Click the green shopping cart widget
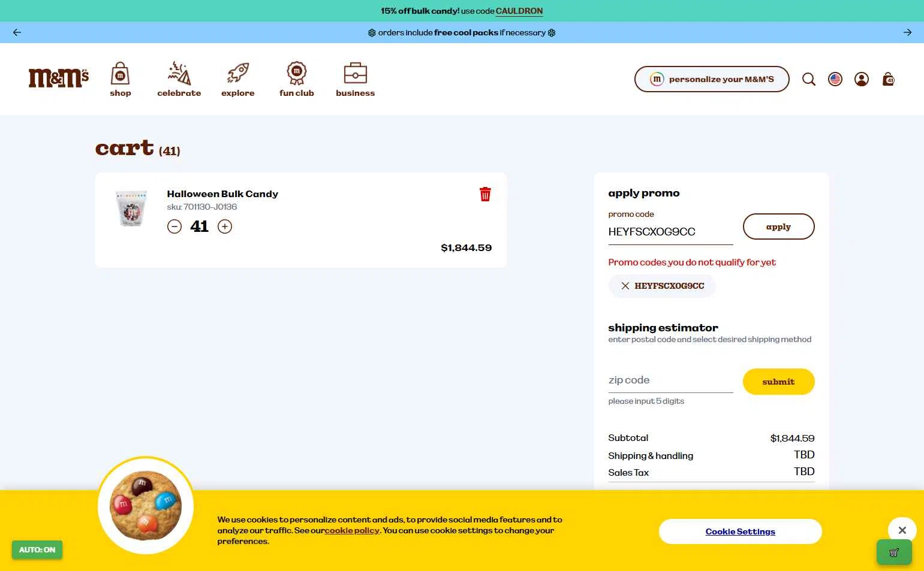The image size is (924, 571). point(894,552)
